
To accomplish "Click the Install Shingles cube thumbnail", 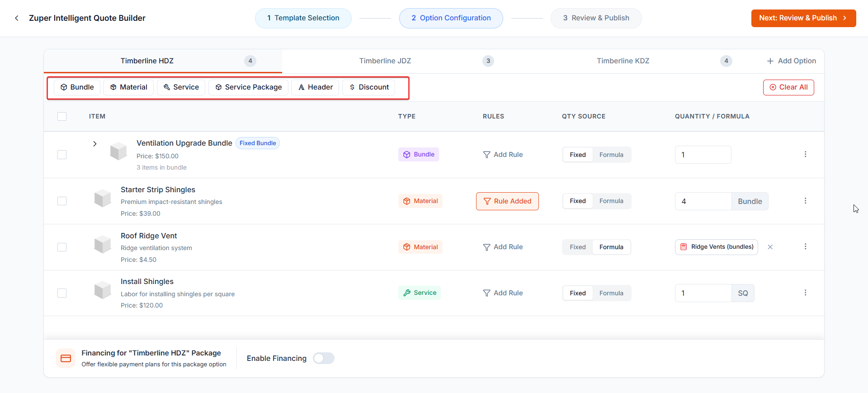I will coord(103,290).
